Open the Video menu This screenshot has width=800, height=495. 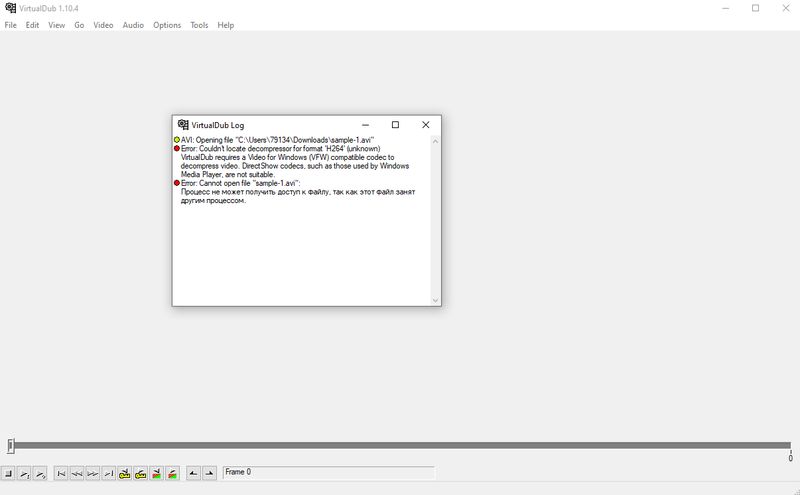point(103,25)
